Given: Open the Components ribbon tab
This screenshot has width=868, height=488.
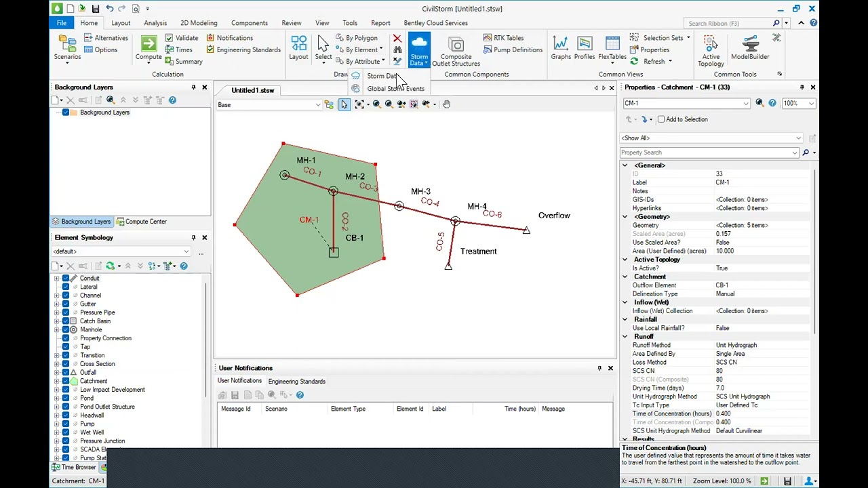Looking at the screenshot, I should pyautogui.click(x=249, y=23).
